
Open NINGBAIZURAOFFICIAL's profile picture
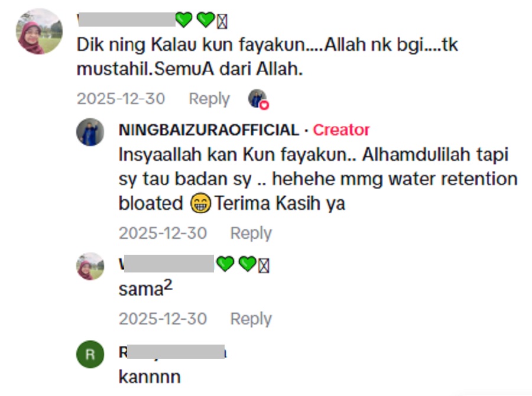[90, 132]
